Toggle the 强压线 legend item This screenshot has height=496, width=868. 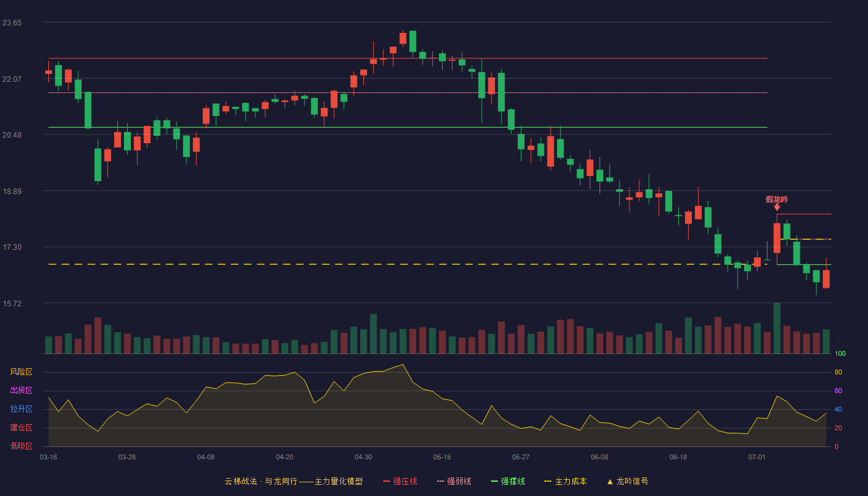(x=400, y=481)
